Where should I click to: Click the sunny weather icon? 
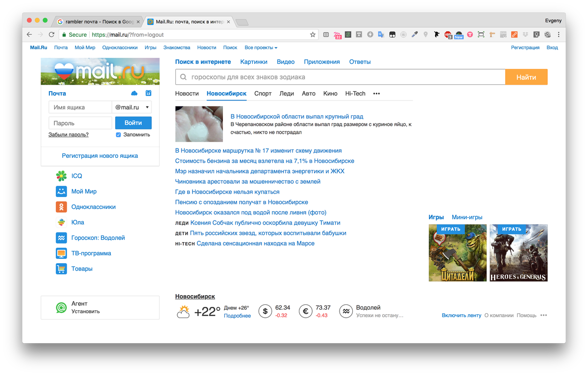[183, 312]
